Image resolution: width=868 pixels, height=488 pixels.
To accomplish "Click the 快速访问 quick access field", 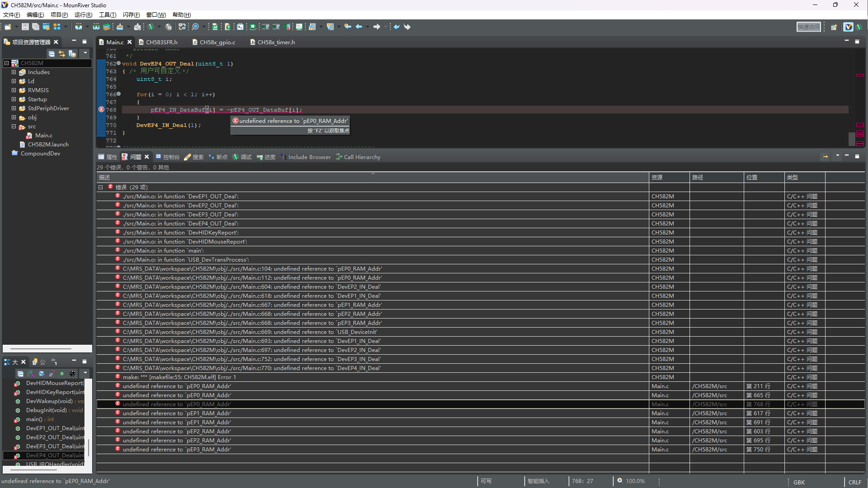I will tap(808, 27).
